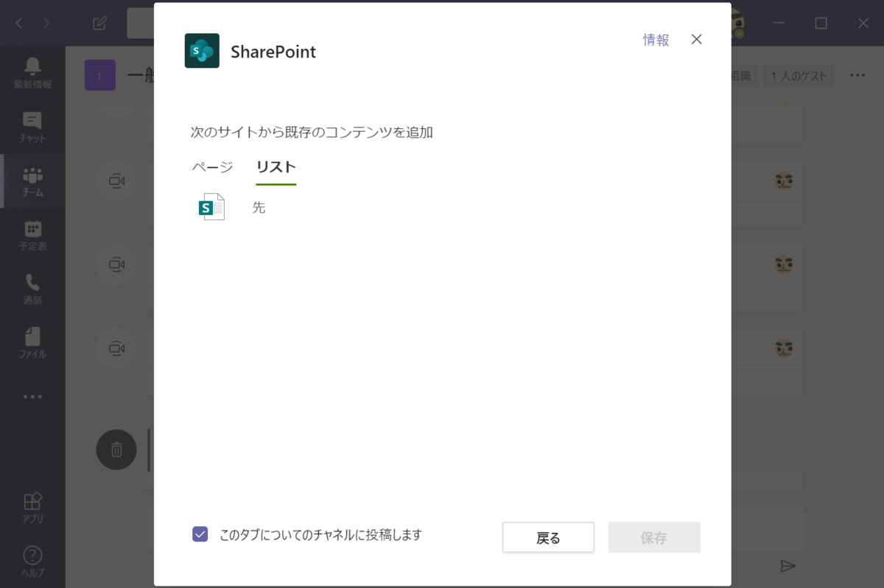Viewport: 884px width, 588px height.
Task: Click the SharePoint app logo
Action: pos(202,51)
